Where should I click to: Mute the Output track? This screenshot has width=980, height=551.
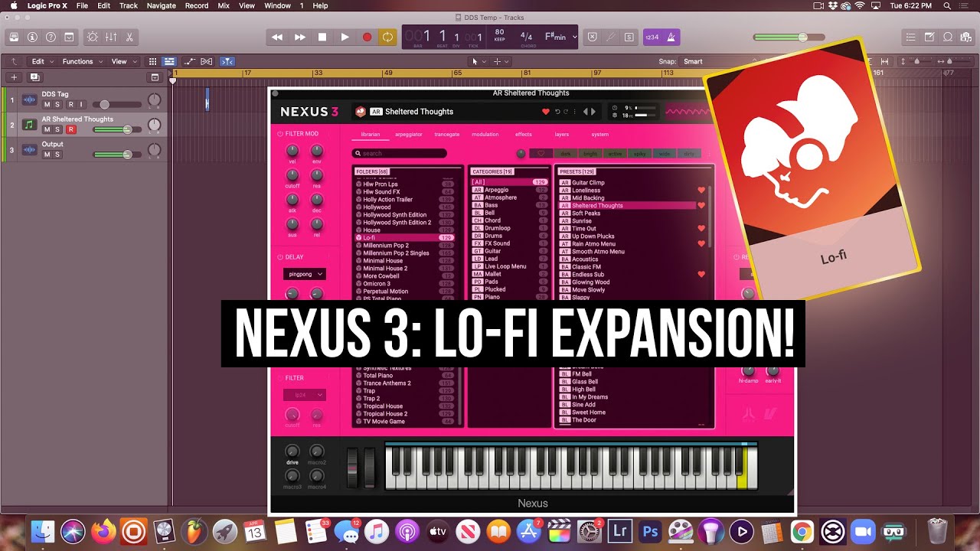point(47,155)
